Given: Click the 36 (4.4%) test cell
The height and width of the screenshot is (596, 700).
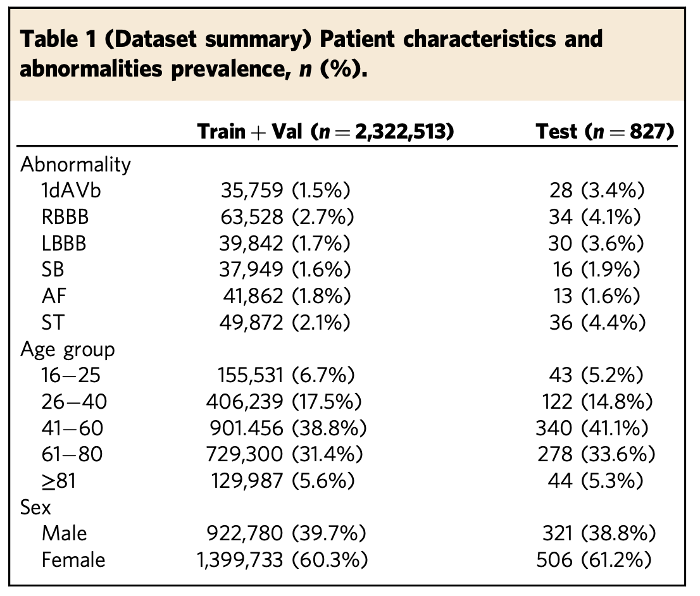Looking at the screenshot, I should (x=597, y=323).
